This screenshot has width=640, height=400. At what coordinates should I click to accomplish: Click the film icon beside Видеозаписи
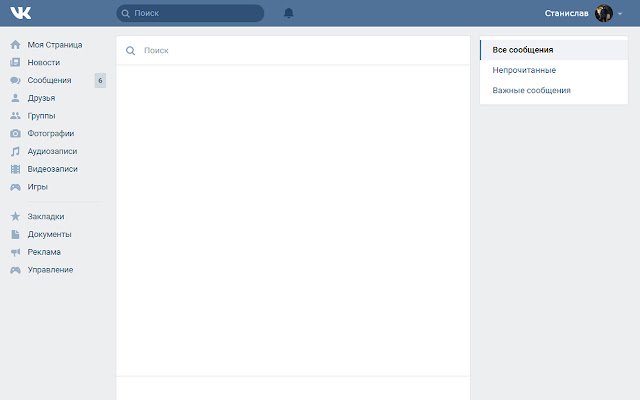[x=15, y=169]
